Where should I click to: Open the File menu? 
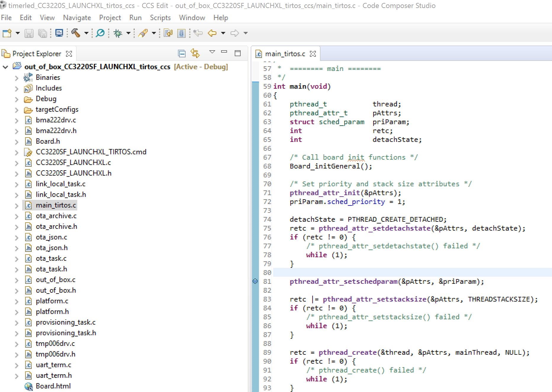coord(6,18)
